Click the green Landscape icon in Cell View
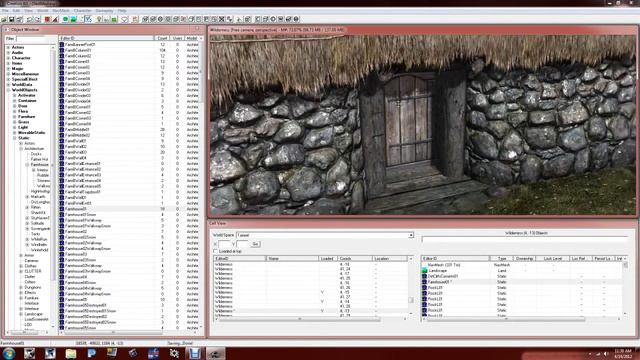This screenshot has height=360, width=640. coord(424,271)
